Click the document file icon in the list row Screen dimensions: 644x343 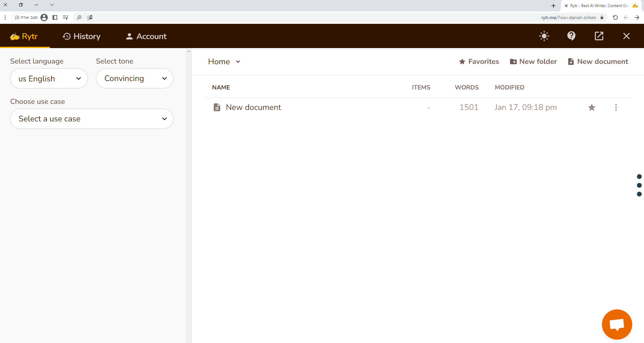coord(217,107)
